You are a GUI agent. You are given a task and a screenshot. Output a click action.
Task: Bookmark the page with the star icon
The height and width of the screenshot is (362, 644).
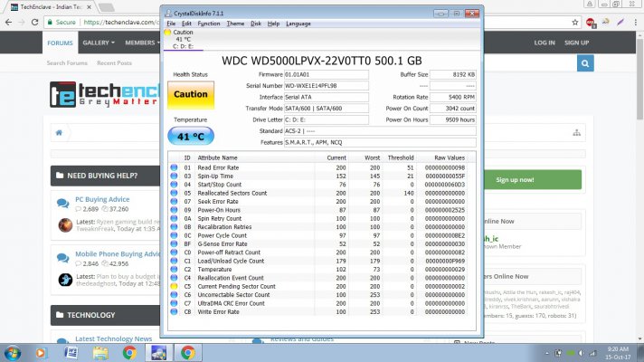click(x=575, y=23)
